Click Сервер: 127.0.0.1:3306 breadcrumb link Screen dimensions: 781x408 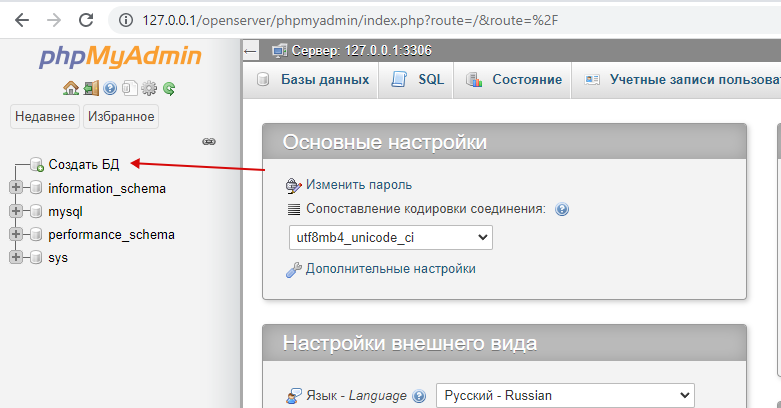362,50
